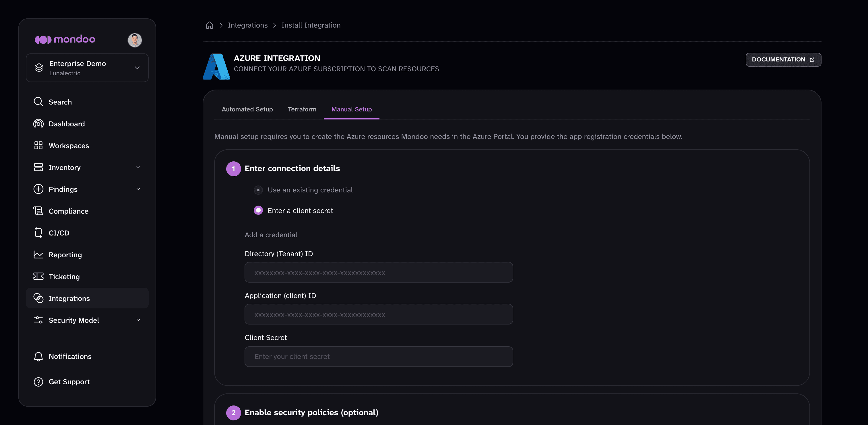Viewport: 868px width, 425px height.
Task: Click the Add a credential text
Action: 271,235
